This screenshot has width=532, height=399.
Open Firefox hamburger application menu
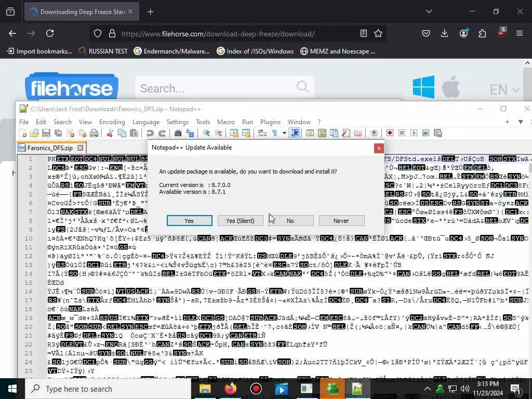[520, 33]
